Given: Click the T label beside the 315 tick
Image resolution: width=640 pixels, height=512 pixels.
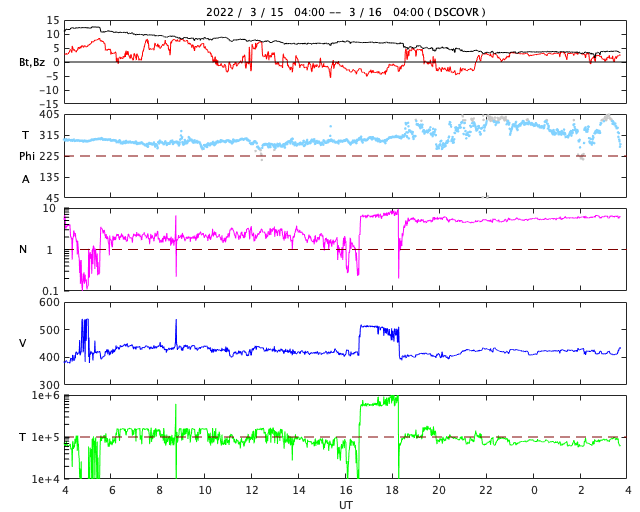Looking at the screenshot, I should [25, 135].
